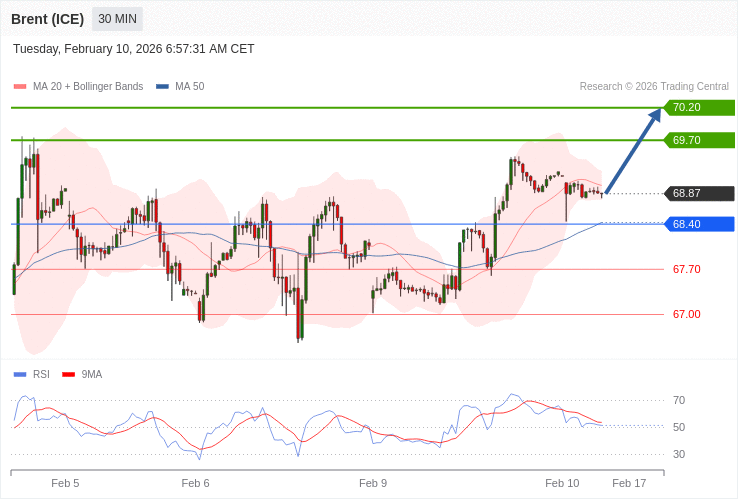Click the green 69.70 resistance price tag
Viewport: 738px width, 500px height.
pyautogui.click(x=698, y=140)
